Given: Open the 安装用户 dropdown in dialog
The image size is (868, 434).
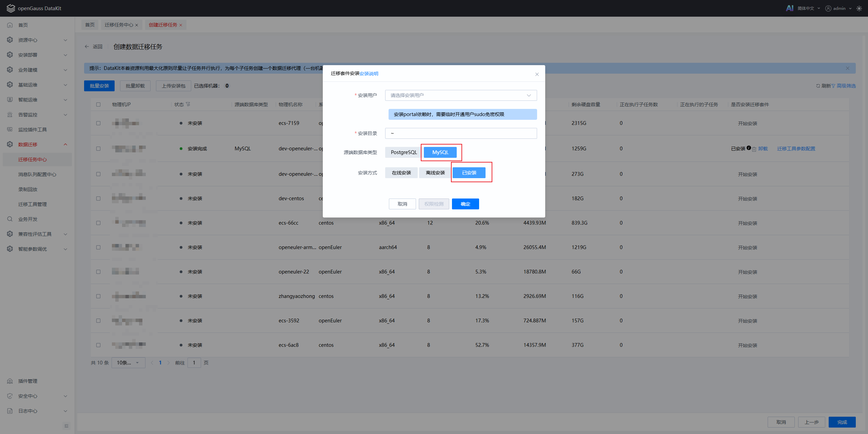Looking at the screenshot, I should coord(460,95).
